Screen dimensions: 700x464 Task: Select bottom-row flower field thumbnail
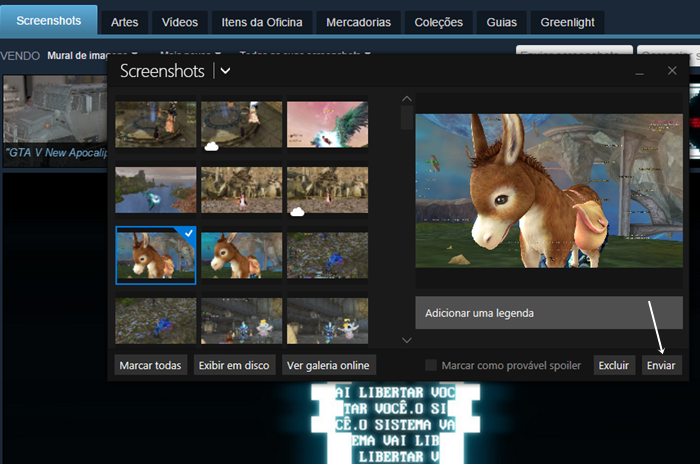[x=155, y=321]
